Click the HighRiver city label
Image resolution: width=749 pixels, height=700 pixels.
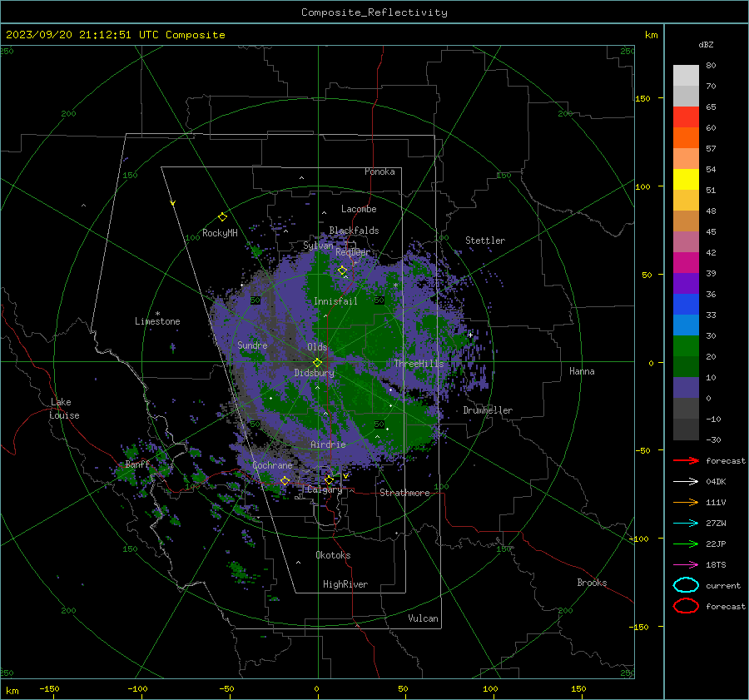345,584
